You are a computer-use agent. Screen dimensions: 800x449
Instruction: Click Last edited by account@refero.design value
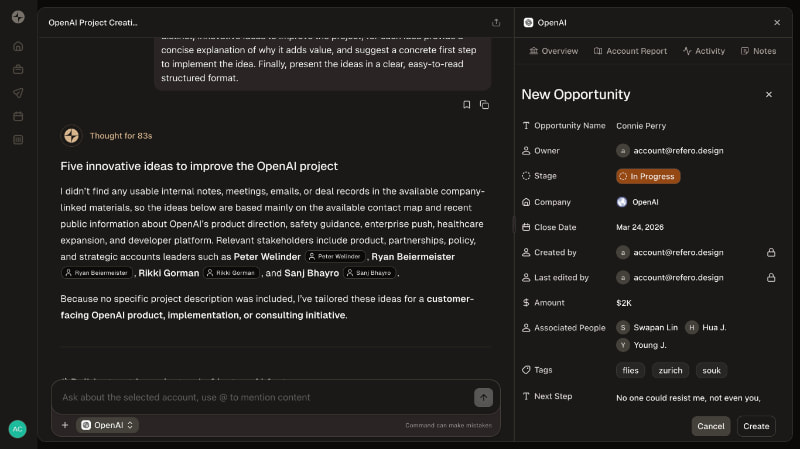669,278
